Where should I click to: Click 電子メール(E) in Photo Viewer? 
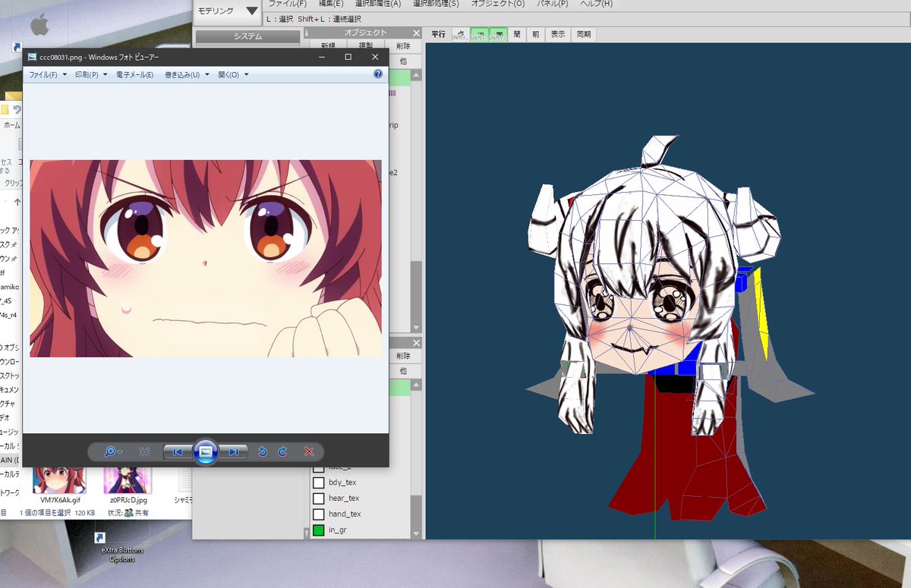(x=134, y=75)
